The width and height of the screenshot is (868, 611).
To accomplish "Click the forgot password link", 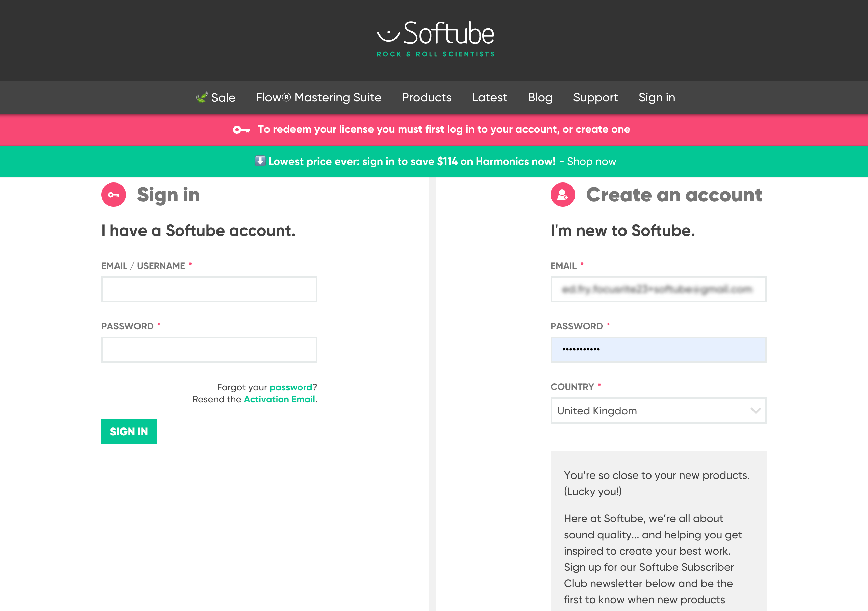I will pyautogui.click(x=291, y=387).
